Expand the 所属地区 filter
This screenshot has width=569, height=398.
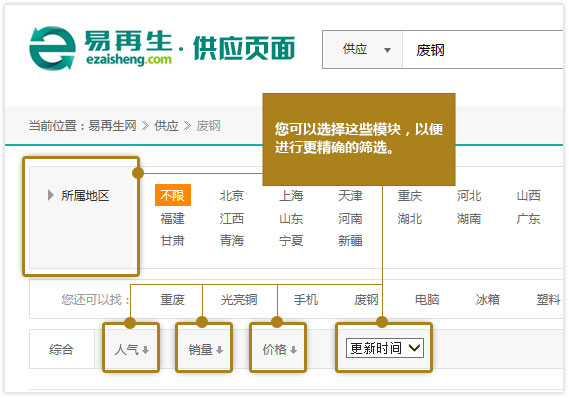(x=79, y=196)
